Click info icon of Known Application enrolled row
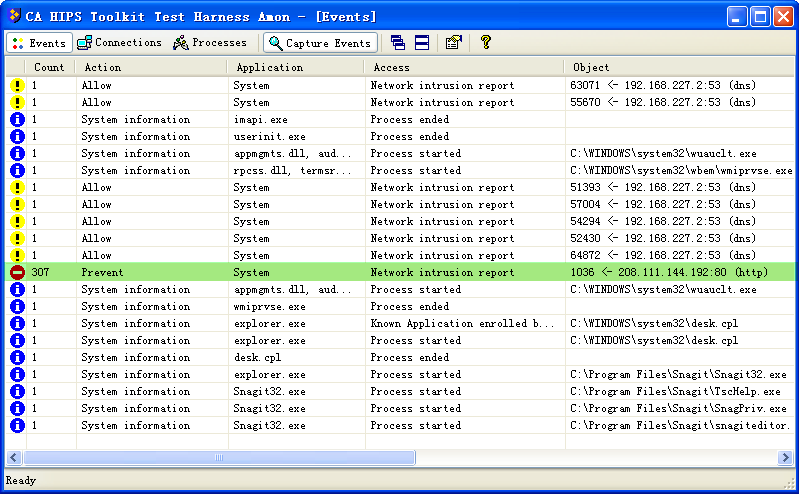This screenshot has width=799, height=494. click(x=17, y=323)
